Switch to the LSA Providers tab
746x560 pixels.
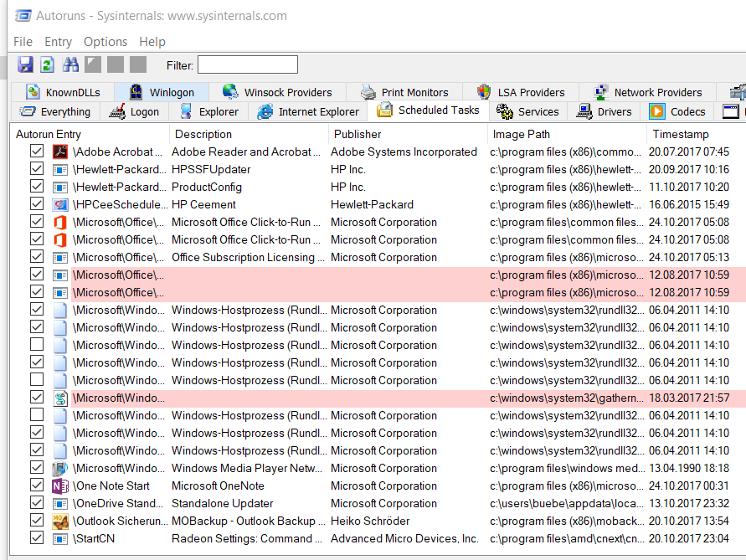pos(521,92)
